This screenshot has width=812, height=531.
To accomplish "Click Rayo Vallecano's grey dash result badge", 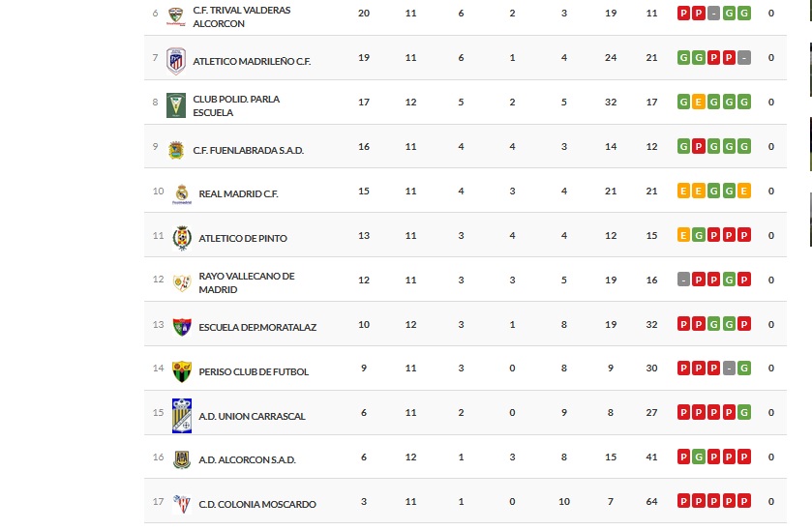I will (x=683, y=280).
